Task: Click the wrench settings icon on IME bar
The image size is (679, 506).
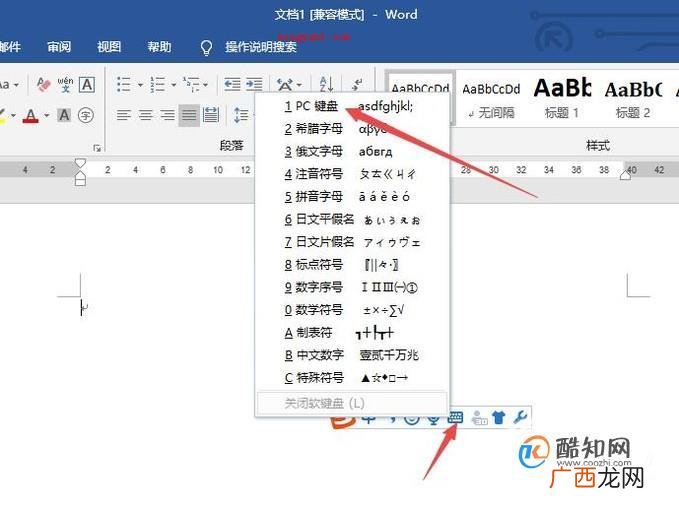Action: tap(520, 417)
